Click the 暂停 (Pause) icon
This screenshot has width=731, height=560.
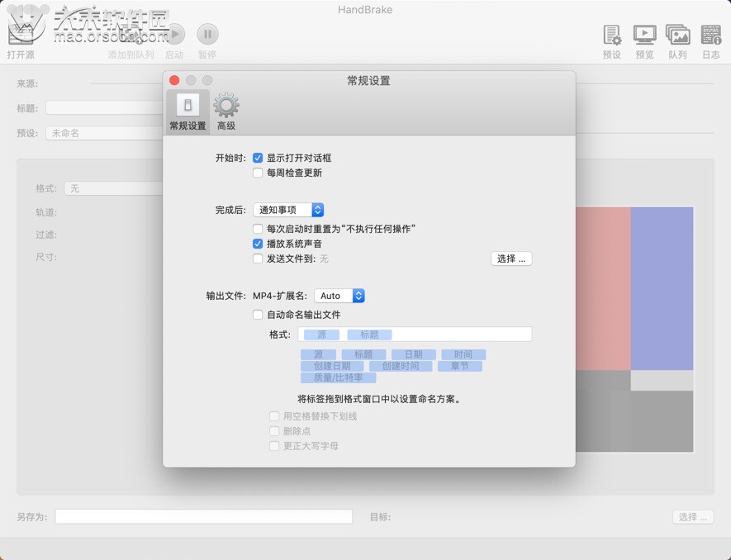[206, 34]
